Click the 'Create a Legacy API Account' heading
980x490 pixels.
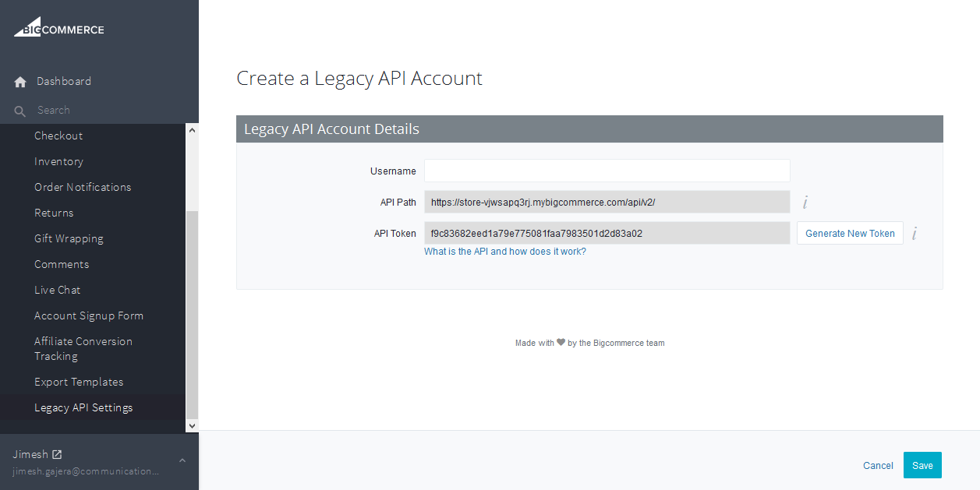359,79
